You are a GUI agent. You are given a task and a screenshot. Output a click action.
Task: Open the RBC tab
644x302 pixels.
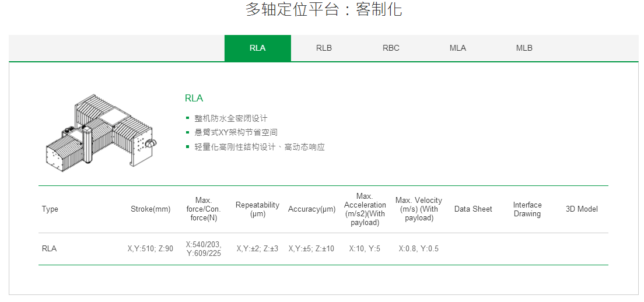[391, 48]
